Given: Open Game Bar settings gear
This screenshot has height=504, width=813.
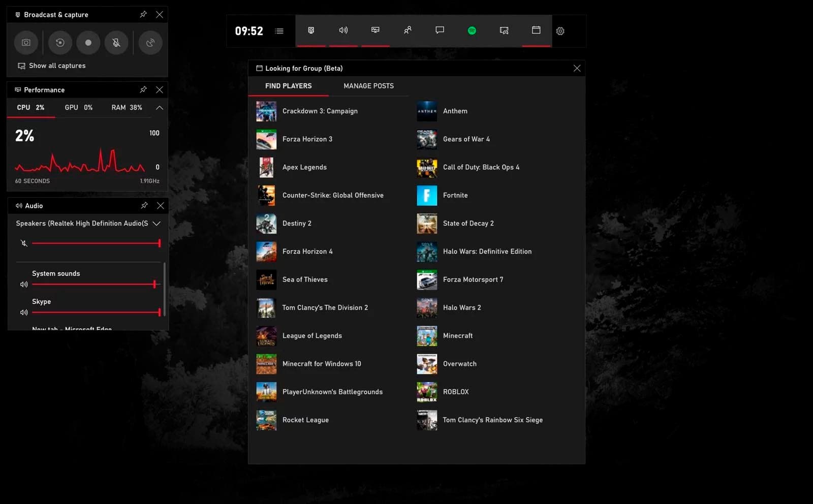Looking at the screenshot, I should click(x=560, y=31).
